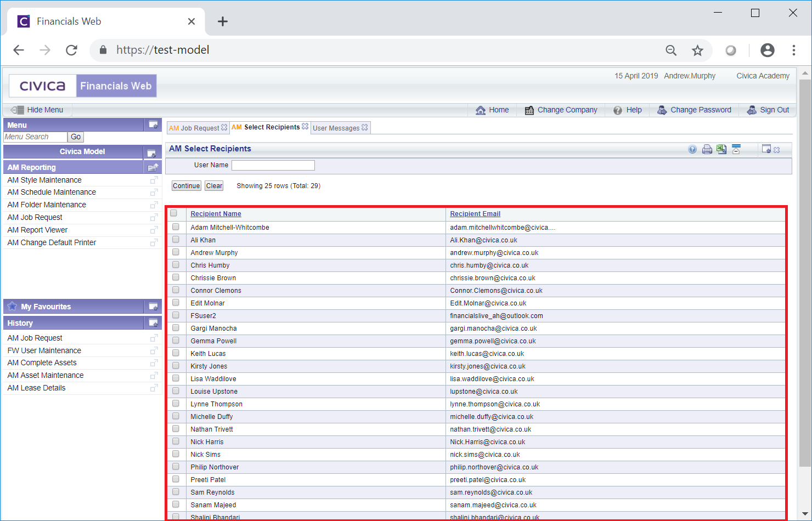
Task: Click Sign Out
Action: coord(768,110)
